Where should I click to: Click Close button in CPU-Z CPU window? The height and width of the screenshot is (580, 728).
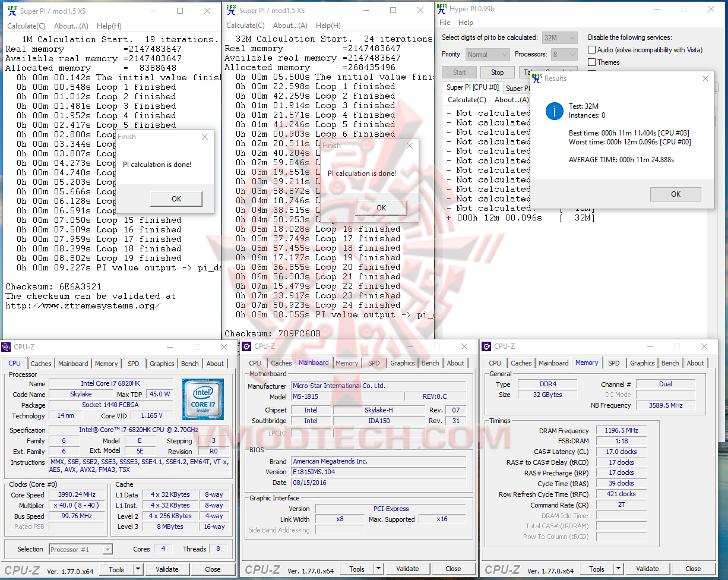(x=213, y=569)
